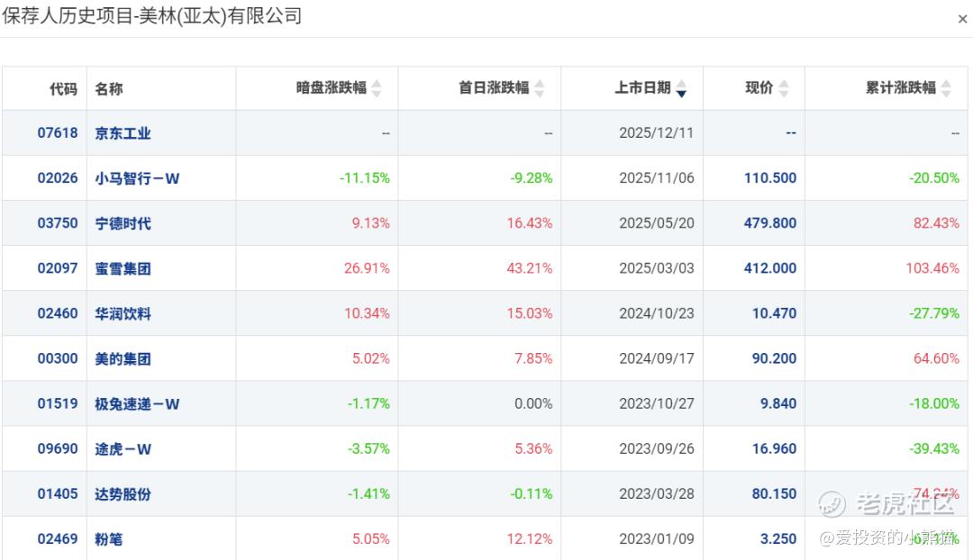Image resolution: width=973 pixels, height=560 pixels.
Task: Close the 保荐人历史项目 dialog
Action: pyautogui.click(x=962, y=19)
